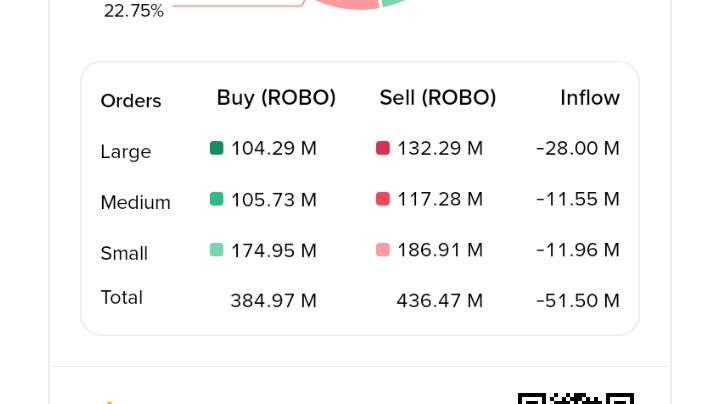Image resolution: width=720 pixels, height=404 pixels.
Task: Select the Buy (ROBO) column header
Action: 276,98
